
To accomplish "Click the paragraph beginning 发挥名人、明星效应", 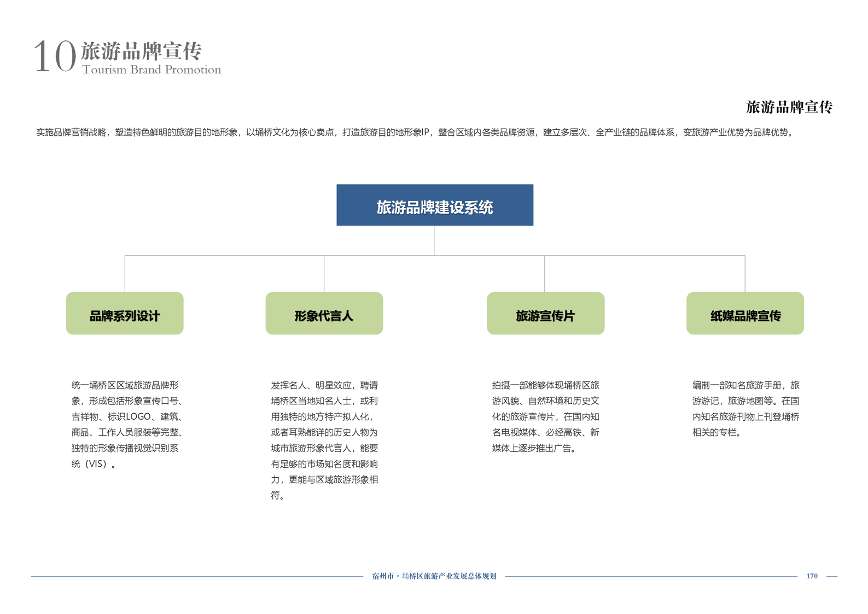I will click(324, 440).
